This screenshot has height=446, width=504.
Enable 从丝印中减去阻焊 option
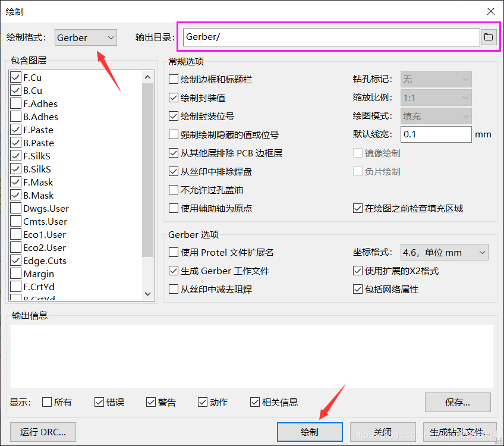[x=174, y=290]
